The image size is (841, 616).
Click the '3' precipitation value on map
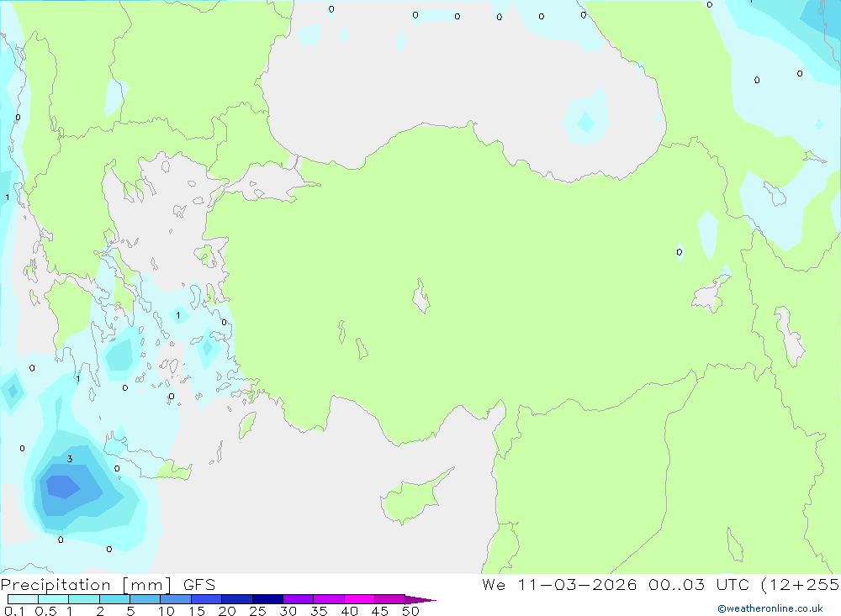tap(70, 459)
